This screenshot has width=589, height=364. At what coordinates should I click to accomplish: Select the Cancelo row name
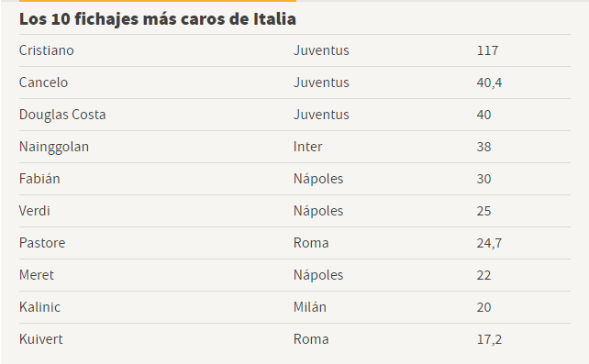(43, 83)
